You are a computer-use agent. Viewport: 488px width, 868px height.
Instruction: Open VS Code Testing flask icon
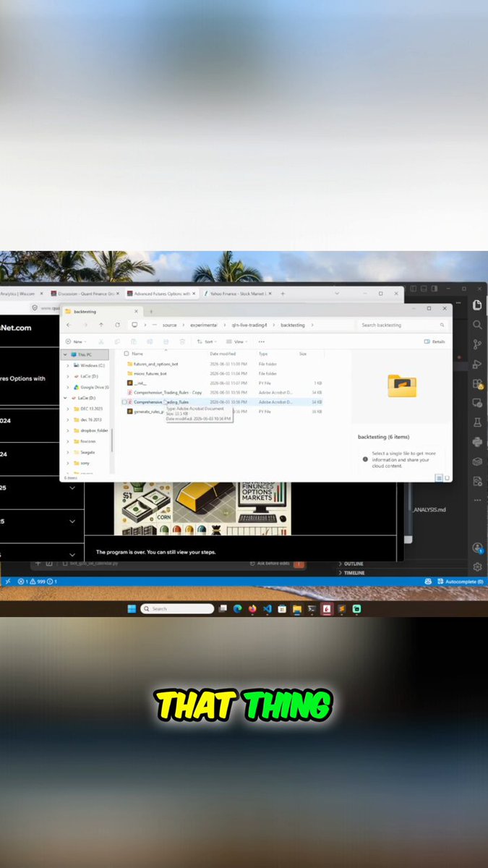pos(477,422)
